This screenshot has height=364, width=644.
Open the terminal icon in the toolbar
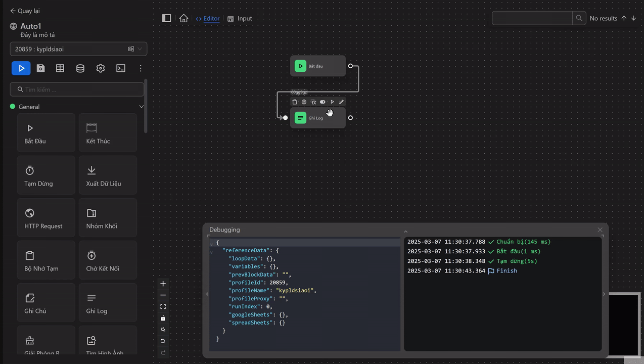[120, 68]
